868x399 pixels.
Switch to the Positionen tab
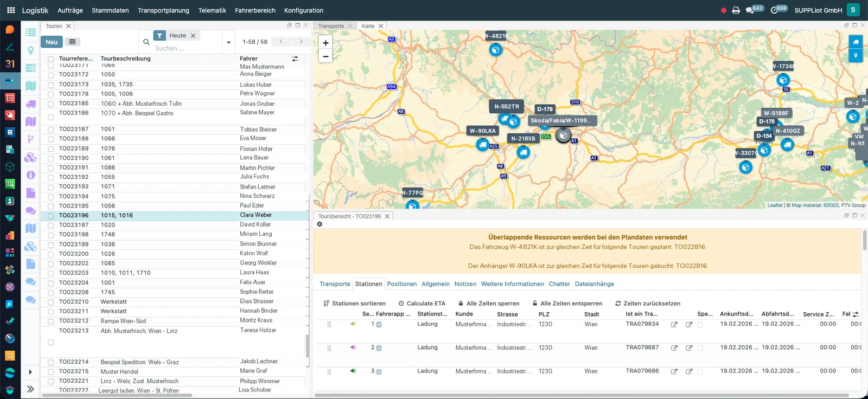(402, 284)
